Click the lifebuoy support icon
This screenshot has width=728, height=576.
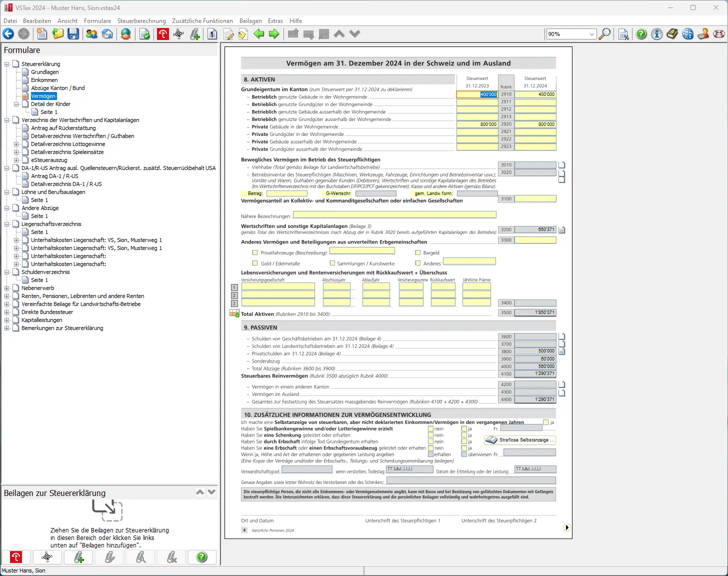[x=719, y=34]
